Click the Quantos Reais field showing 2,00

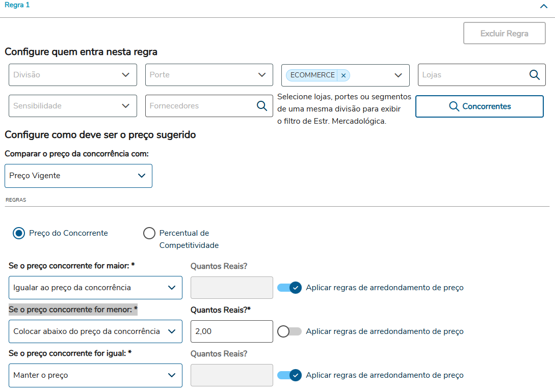(231, 331)
